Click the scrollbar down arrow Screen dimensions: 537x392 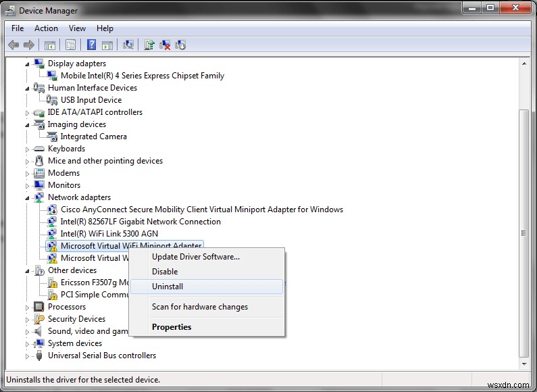click(524, 364)
